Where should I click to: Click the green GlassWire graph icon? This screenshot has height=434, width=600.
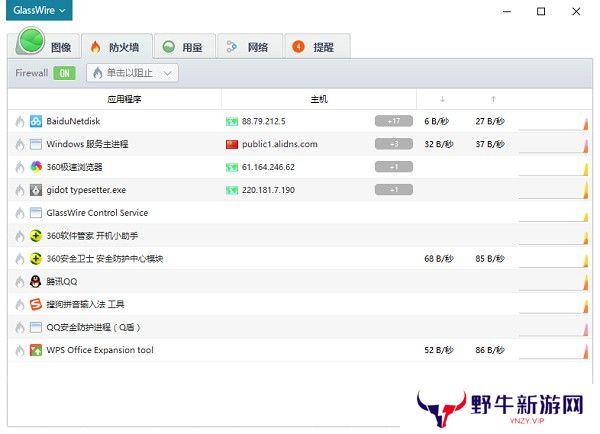tap(31, 40)
